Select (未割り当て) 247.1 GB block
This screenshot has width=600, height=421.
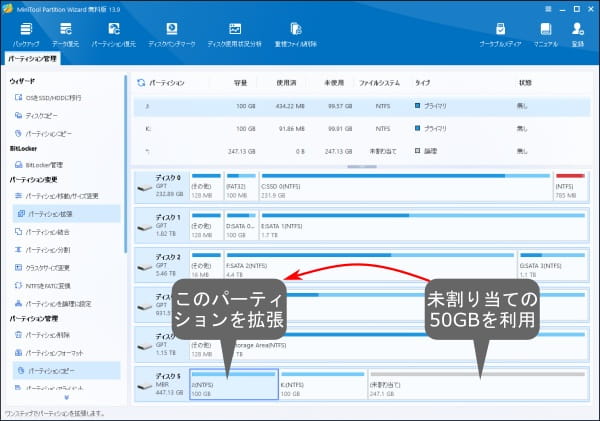[478, 385]
